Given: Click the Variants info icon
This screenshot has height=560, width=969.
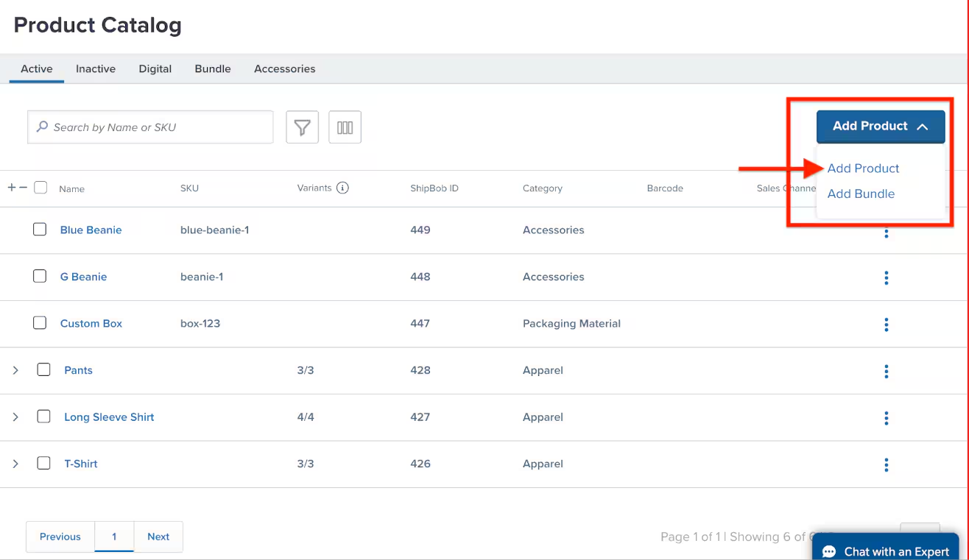Looking at the screenshot, I should coord(342,188).
